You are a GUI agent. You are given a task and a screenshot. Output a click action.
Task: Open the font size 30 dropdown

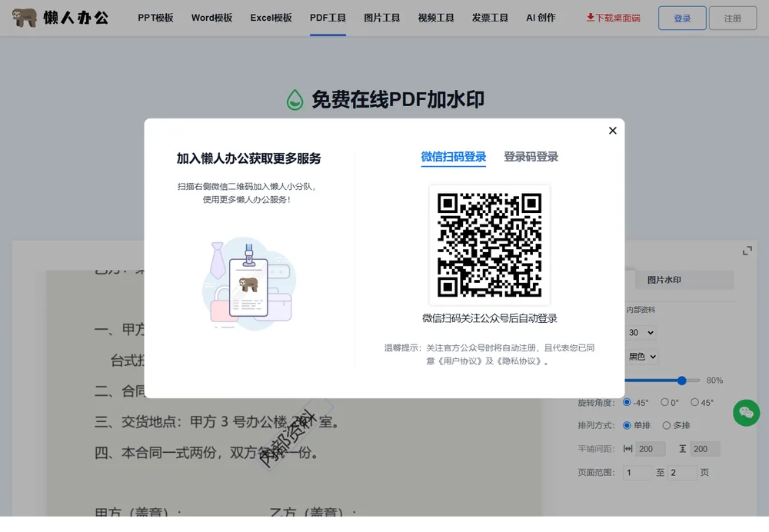click(641, 332)
